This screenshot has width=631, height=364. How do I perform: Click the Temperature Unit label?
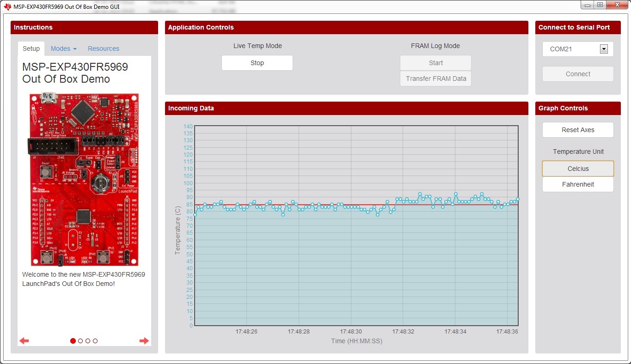point(578,152)
